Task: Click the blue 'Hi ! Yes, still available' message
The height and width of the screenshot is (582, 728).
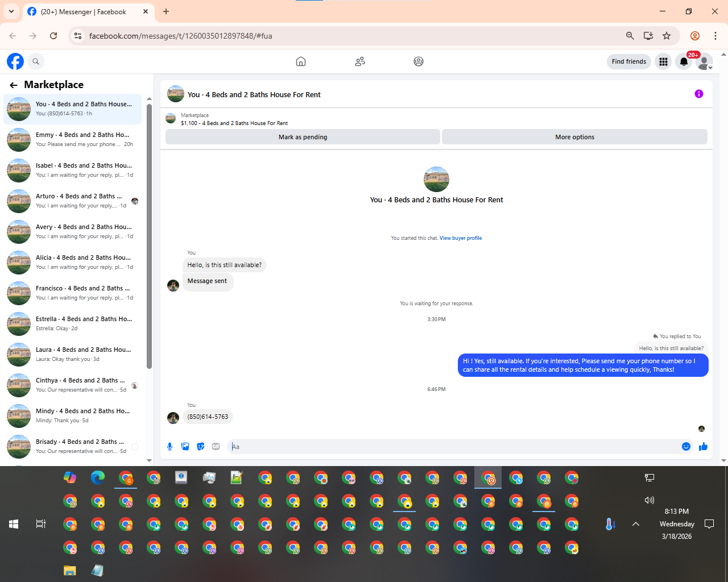Action: pyautogui.click(x=583, y=365)
